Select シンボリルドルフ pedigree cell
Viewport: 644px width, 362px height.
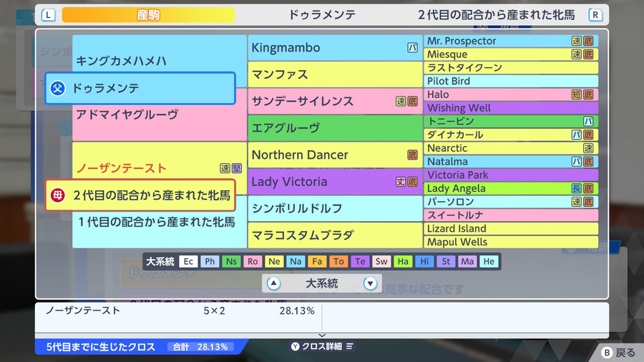[x=335, y=208]
